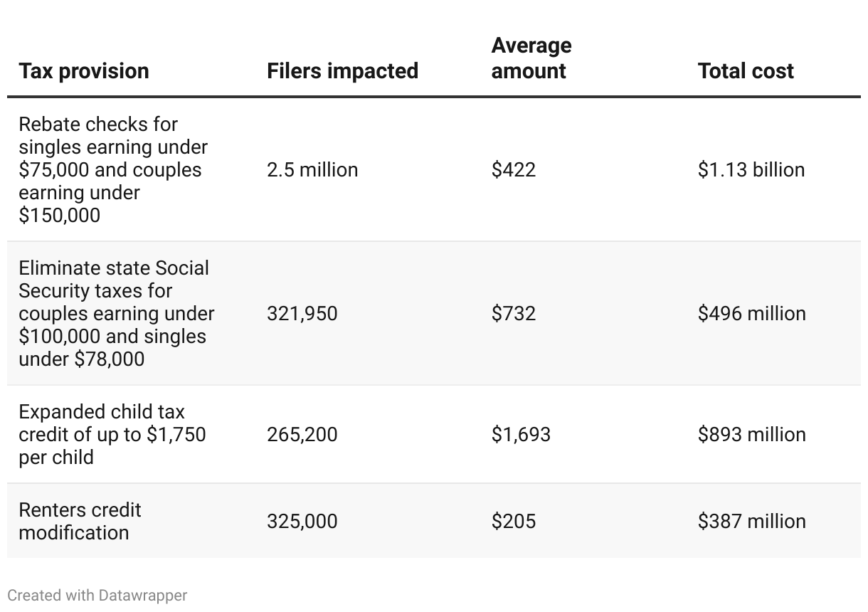
Task: Click the Tax provision column header
Action: point(84,71)
